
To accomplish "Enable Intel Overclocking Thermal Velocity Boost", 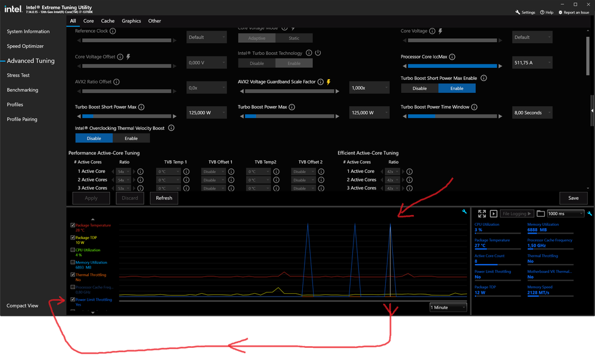I will [131, 138].
